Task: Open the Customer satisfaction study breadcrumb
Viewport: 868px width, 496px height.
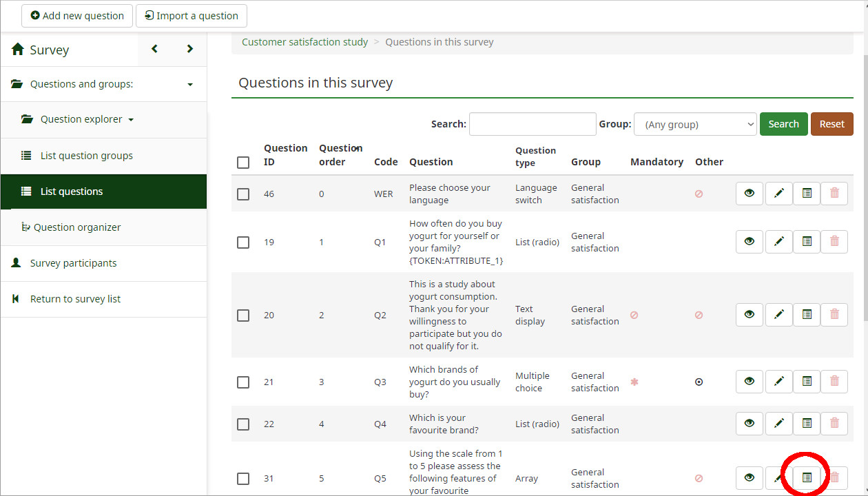Action: pyautogui.click(x=304, y=41)
